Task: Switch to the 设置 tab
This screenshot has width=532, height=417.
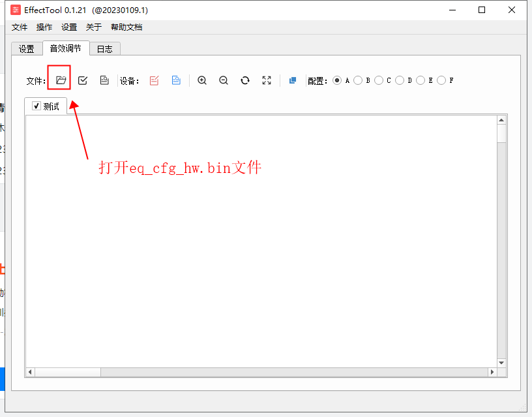Action: point(27,49)
